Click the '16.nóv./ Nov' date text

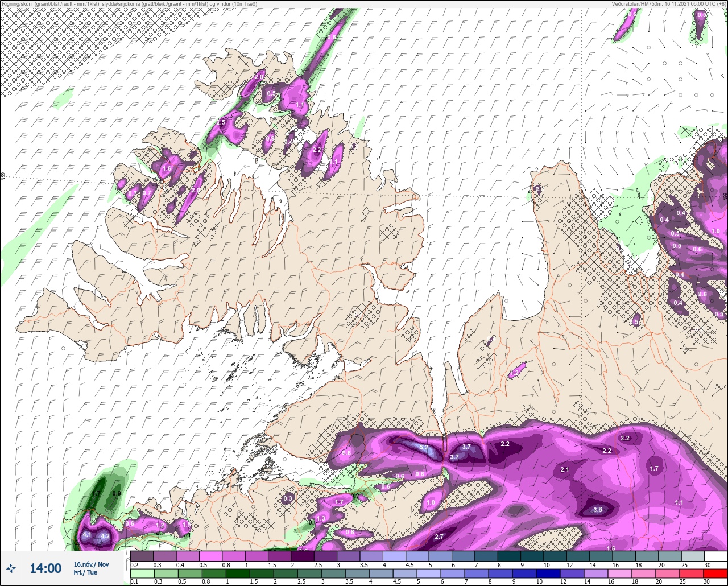(x=91, y=564)
